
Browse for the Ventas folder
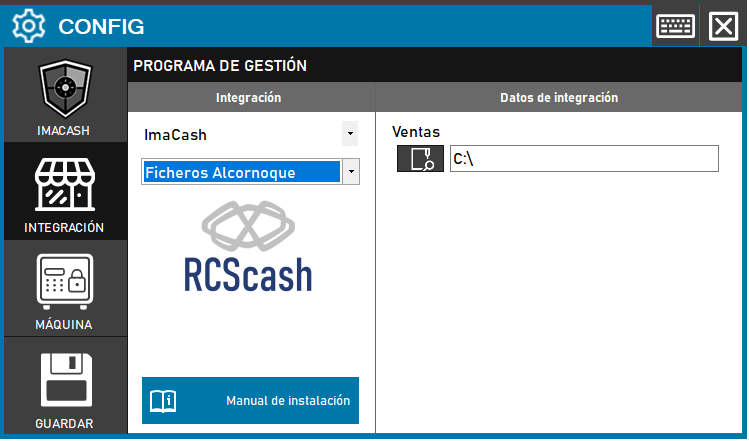420,159
